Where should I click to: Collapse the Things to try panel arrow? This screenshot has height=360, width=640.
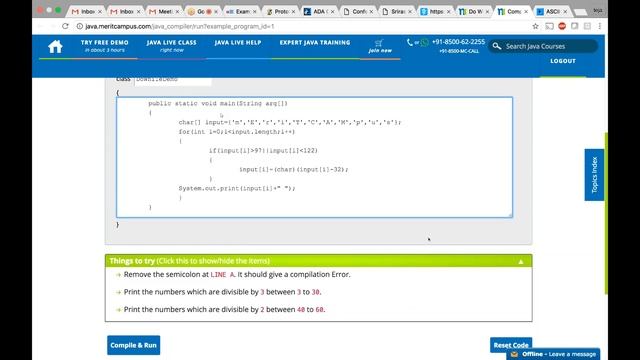point(521,261)
